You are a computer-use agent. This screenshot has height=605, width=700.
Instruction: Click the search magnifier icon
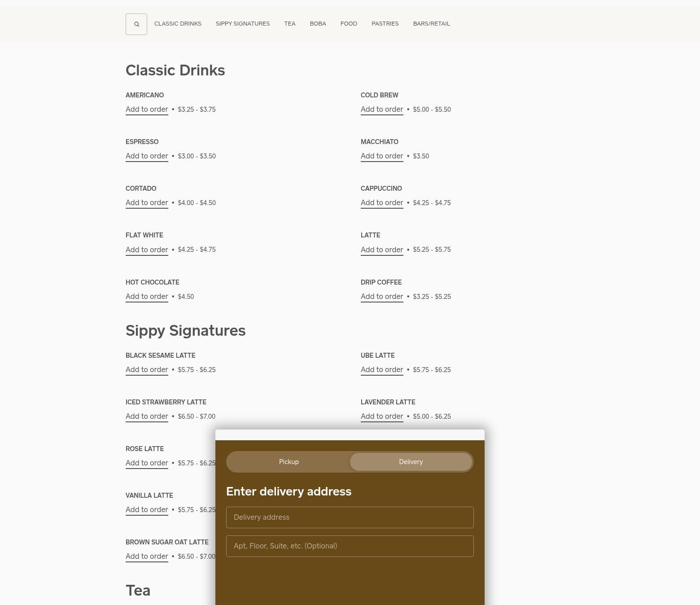[136, 24]
